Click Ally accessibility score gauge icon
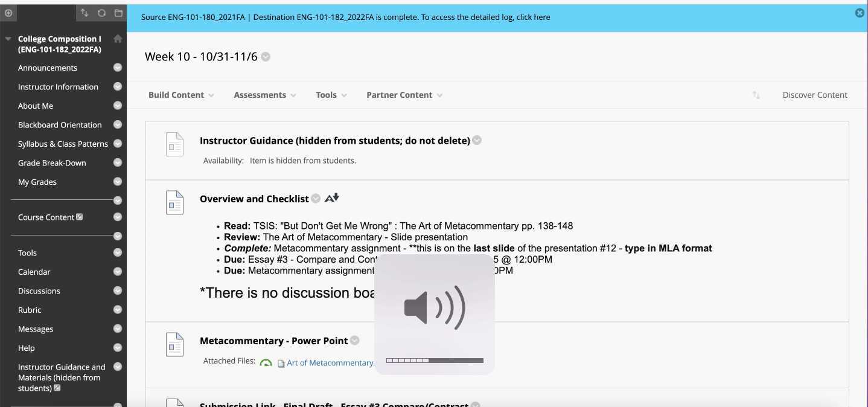Image resolution: width=868 pixels, height=407 pixels. click(x=266, y=363)
